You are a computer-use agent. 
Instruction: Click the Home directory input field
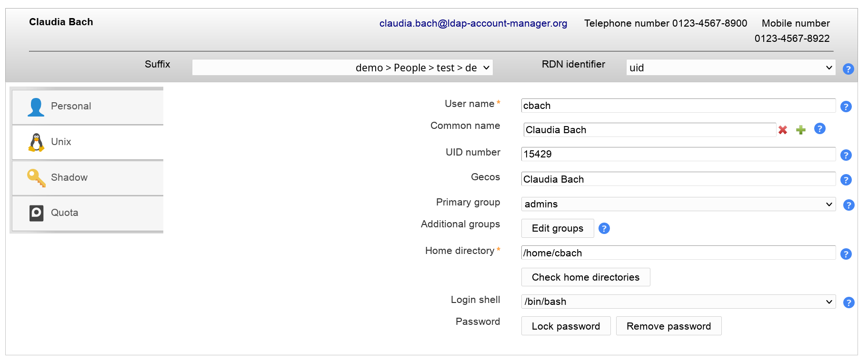pyautogui.click(x=678, y=253)
